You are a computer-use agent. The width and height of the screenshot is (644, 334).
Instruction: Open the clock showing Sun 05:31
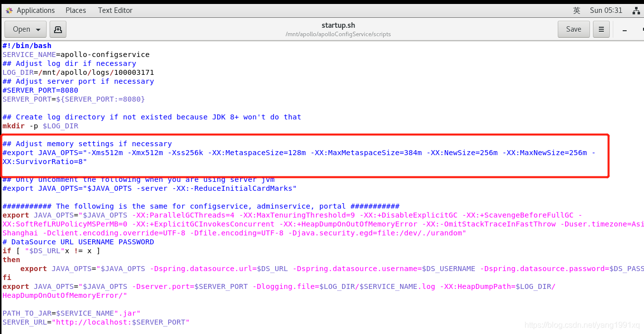[606, 10]
